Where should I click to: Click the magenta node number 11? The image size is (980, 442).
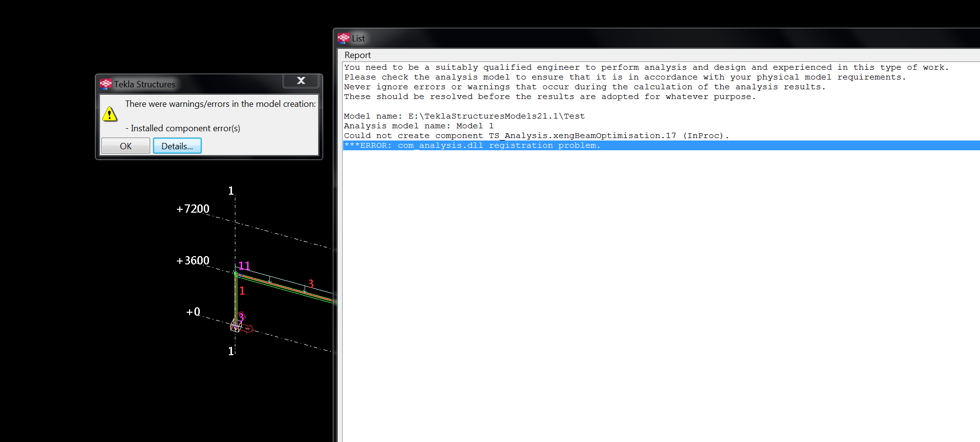click(x=244, y=266)
